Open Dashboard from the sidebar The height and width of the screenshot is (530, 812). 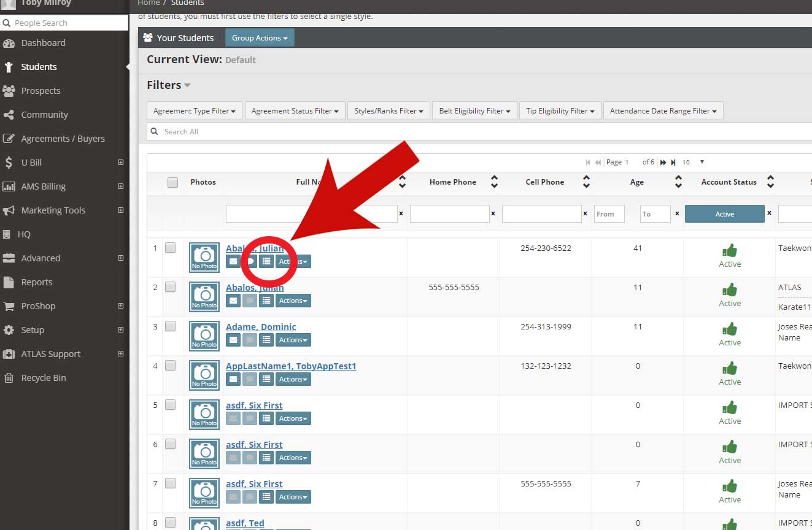43,43
